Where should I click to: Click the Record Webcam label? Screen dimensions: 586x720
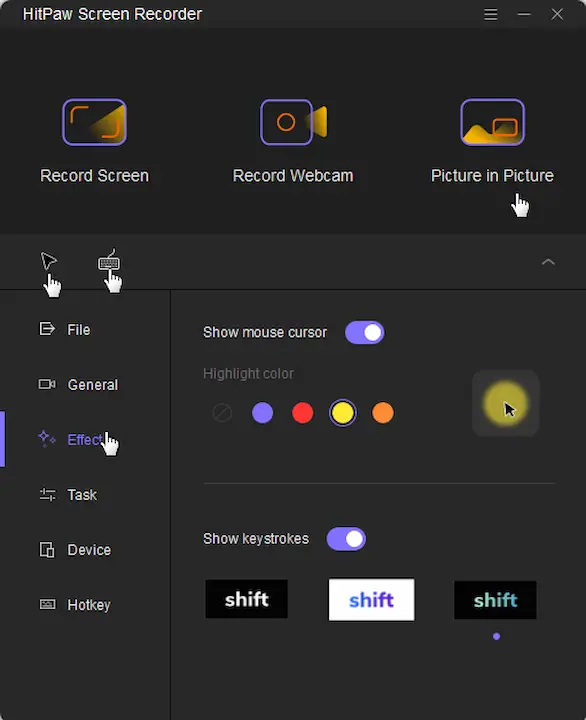[293, 176]
